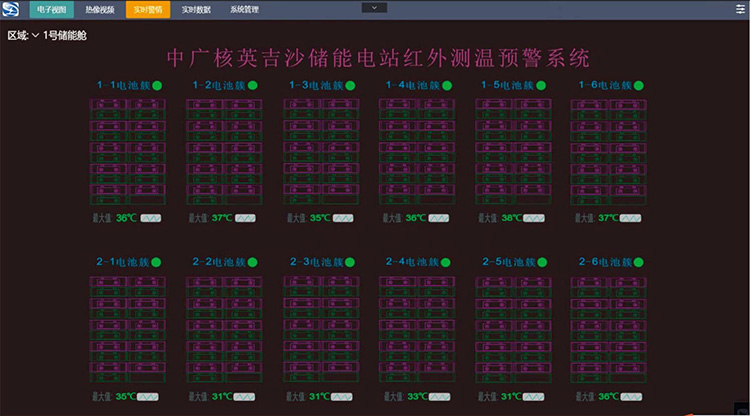Click 33℃ max value under 2-4电池簇
This screenshot has width=750, height=416.
click(418, 397)
